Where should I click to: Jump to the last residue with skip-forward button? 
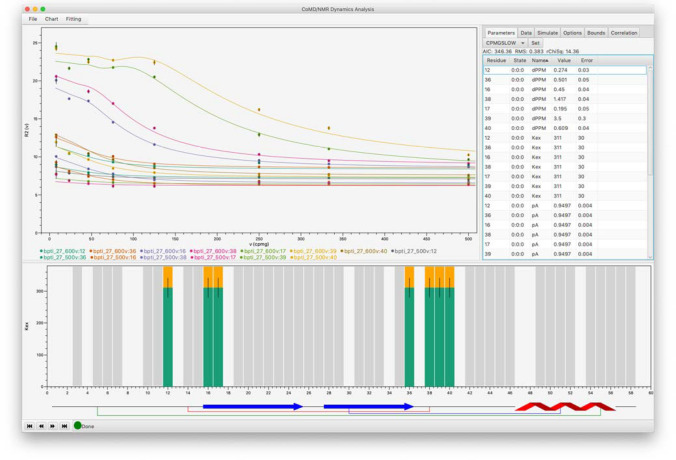click(x=64, y=426)
